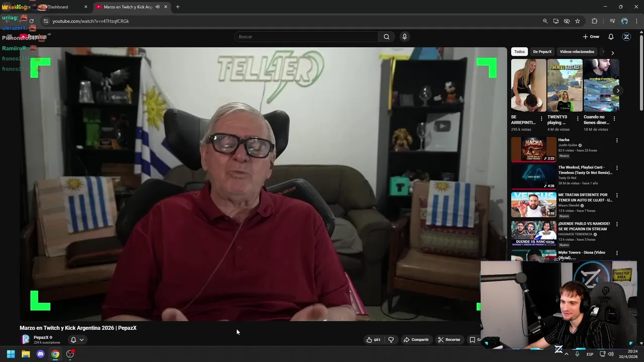Viewport: 644px width, 362px height.
Task: Focus the Buscar search field
Action: 306,37
